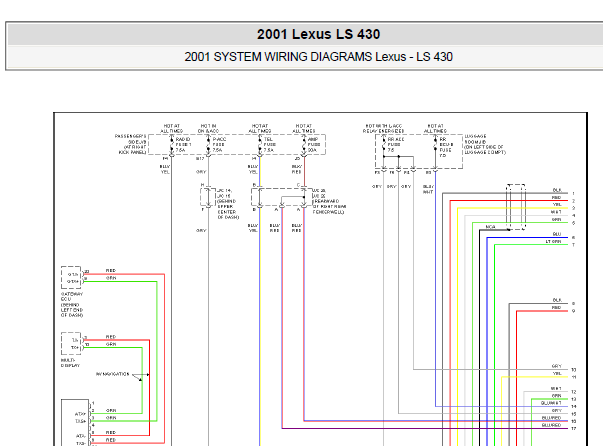
Task: Select the "HOT WITH L-ACC RELAY ENERGIZED" header
Action: tap(383, 128)
